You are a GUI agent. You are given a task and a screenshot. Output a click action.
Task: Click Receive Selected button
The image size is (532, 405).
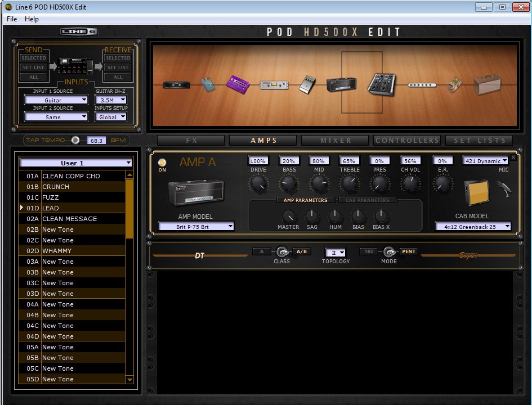point(118,58)
